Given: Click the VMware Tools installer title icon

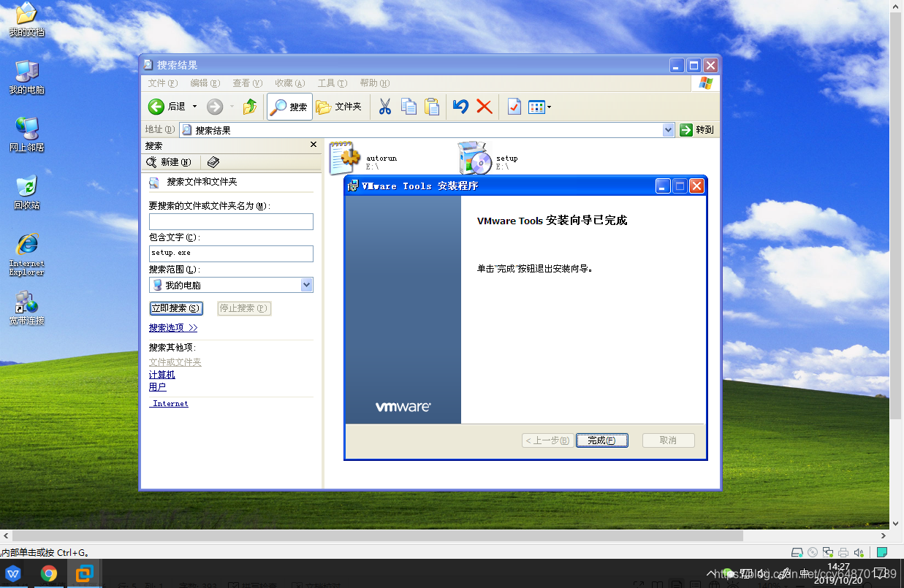Looking at the screenshot, I should [x=353, y=186].
